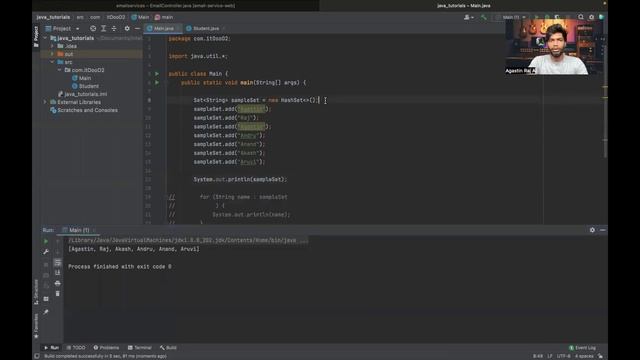This screenshot has width=640, height=360.
Task: Click Collapse All icon in Project toolbar
Action: [x=114, y=29]
